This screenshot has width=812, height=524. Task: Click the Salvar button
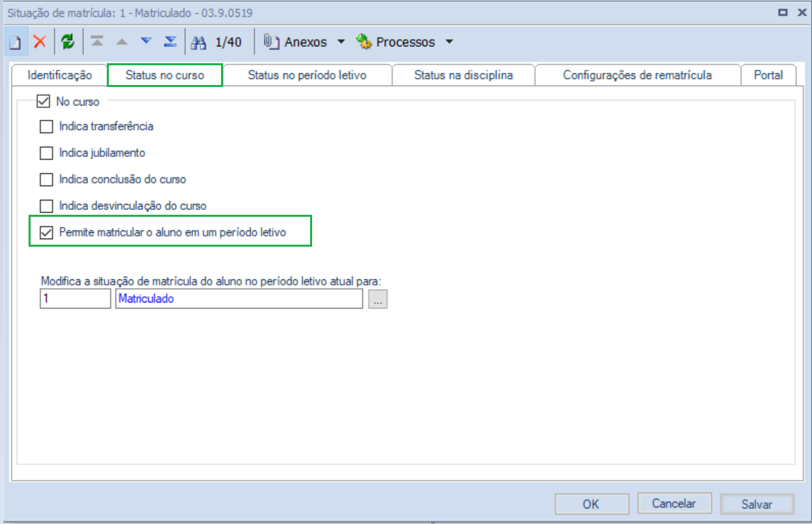757,504
